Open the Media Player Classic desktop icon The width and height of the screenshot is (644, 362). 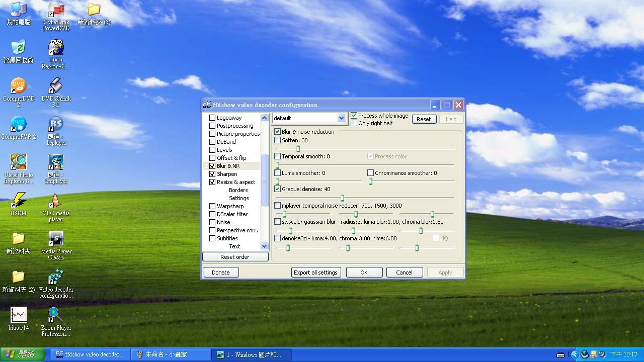click(x=56, y=239)
